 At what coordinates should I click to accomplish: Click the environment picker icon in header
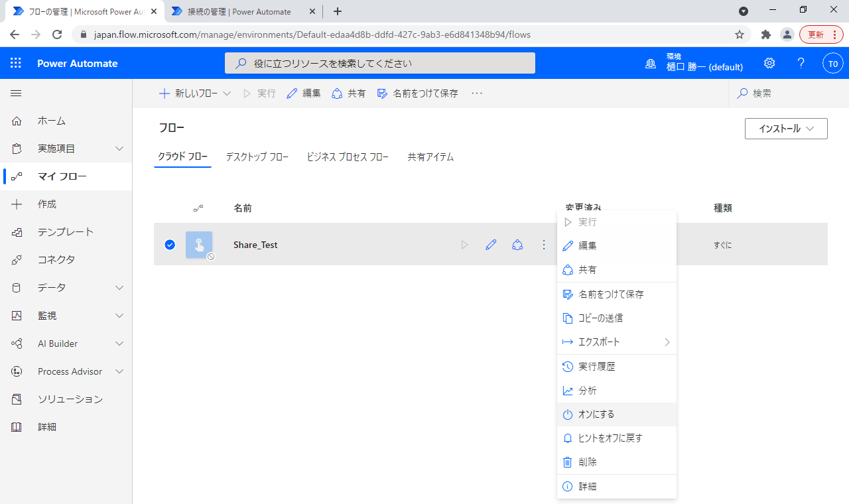[x=651, y=64]
